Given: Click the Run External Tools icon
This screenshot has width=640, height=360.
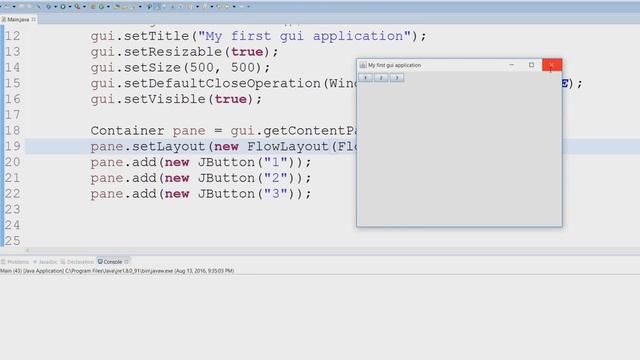Looking at the screenshot, I should click(77, 7).
